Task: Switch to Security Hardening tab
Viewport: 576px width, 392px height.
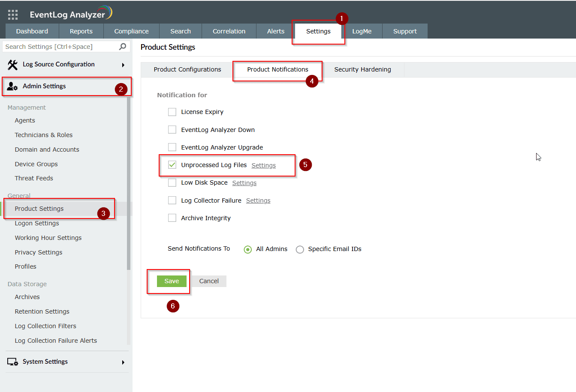Action: (x=362, y=69)
